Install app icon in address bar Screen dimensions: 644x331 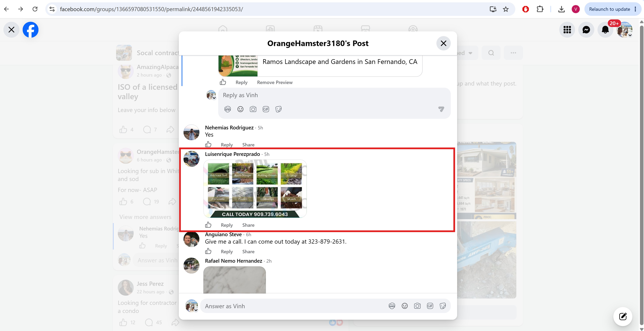pos(493,9)
